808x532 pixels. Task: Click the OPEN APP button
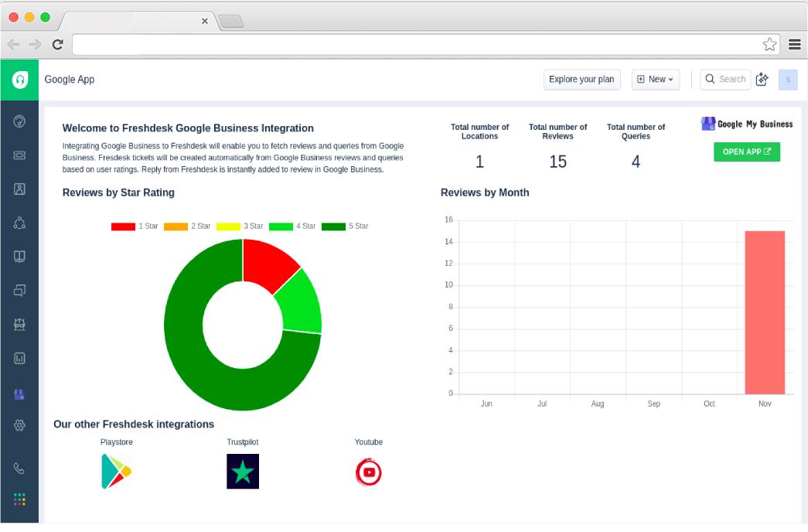(x=747, y=152)
